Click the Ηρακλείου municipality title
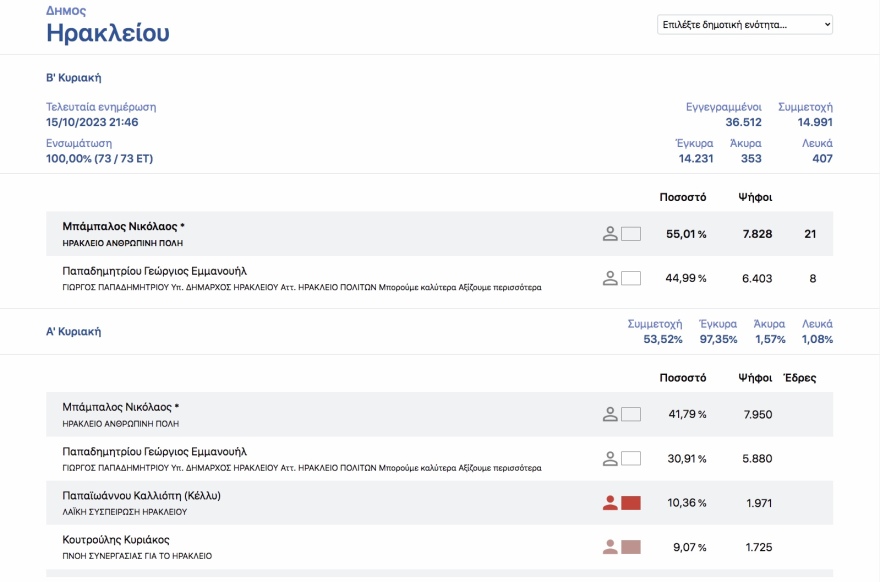 pos(108,33)
